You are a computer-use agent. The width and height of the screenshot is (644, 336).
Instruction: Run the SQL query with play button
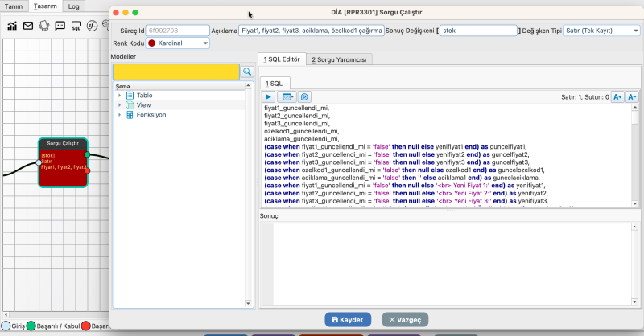coord(270,96)
